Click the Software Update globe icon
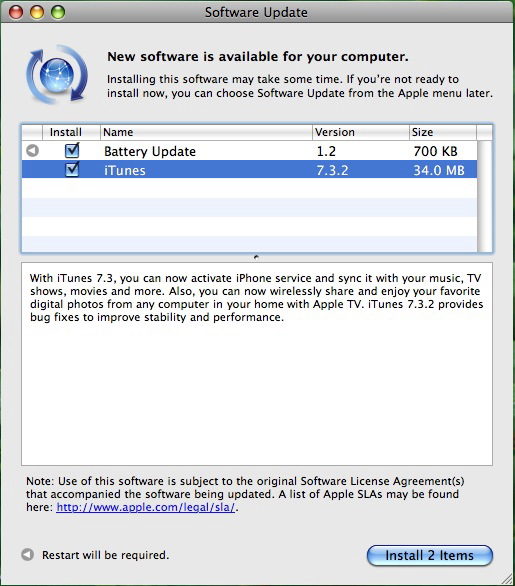Viewport: 515px width, 586px height. (x=57, y=74)
